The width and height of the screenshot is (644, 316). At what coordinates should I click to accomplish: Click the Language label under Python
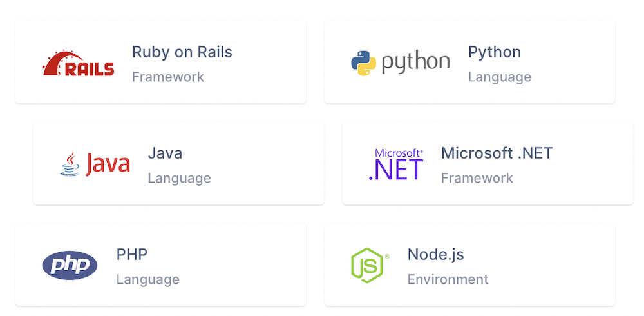click(499, 77)
